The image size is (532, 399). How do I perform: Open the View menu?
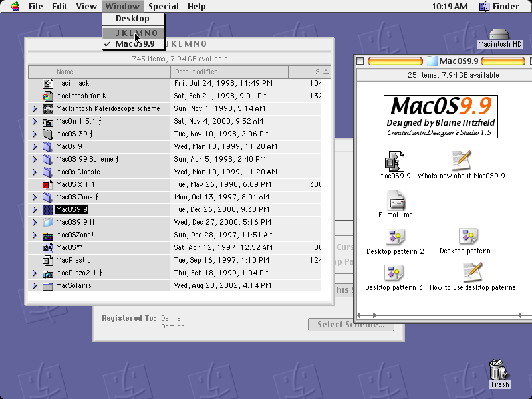point(86,6)
